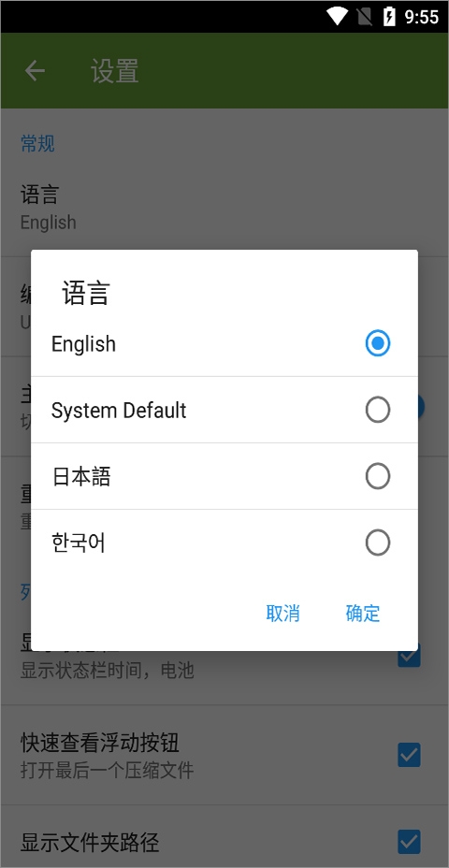Select the System Default radio button
This screenshot has height=868, width=449.
[378, 411]
